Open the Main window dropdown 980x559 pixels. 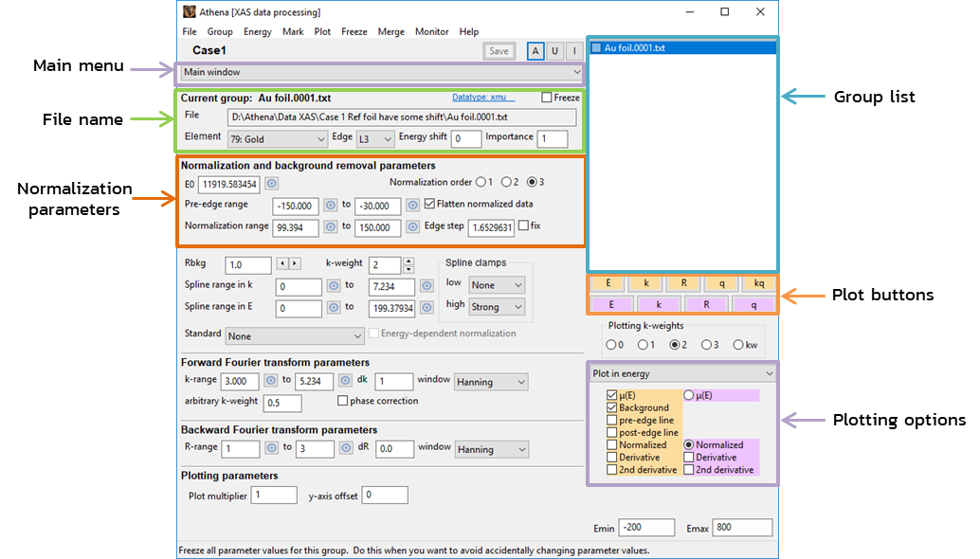381,72
